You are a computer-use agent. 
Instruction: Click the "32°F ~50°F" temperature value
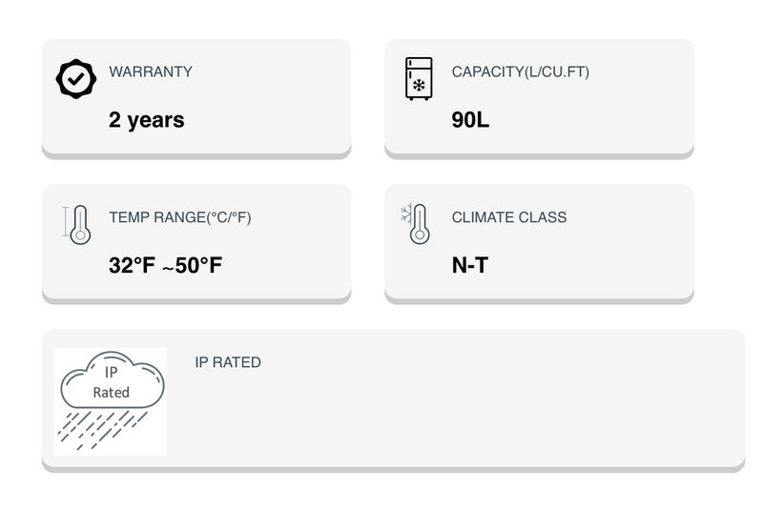tap(166, 265)
